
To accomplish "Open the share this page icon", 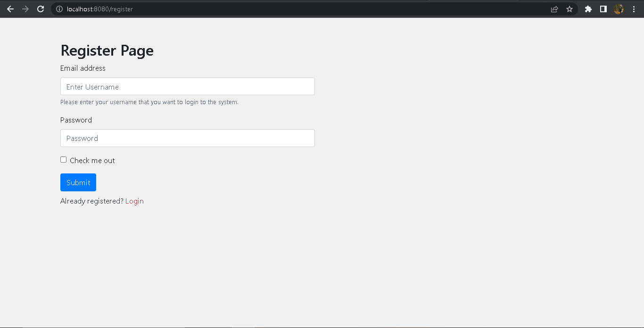I will [554, 8].
